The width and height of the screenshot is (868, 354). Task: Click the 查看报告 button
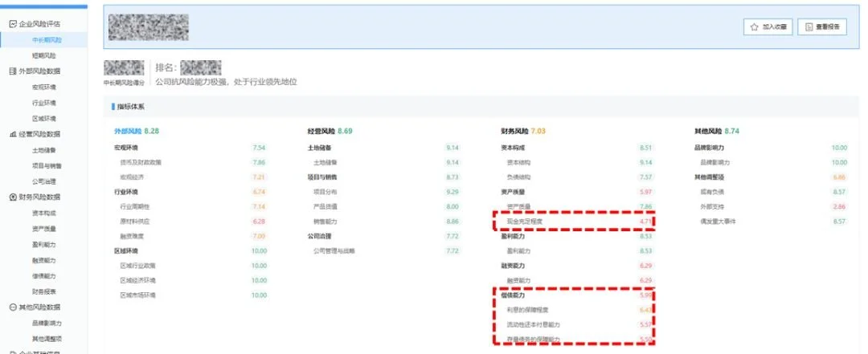coord(822,26)
